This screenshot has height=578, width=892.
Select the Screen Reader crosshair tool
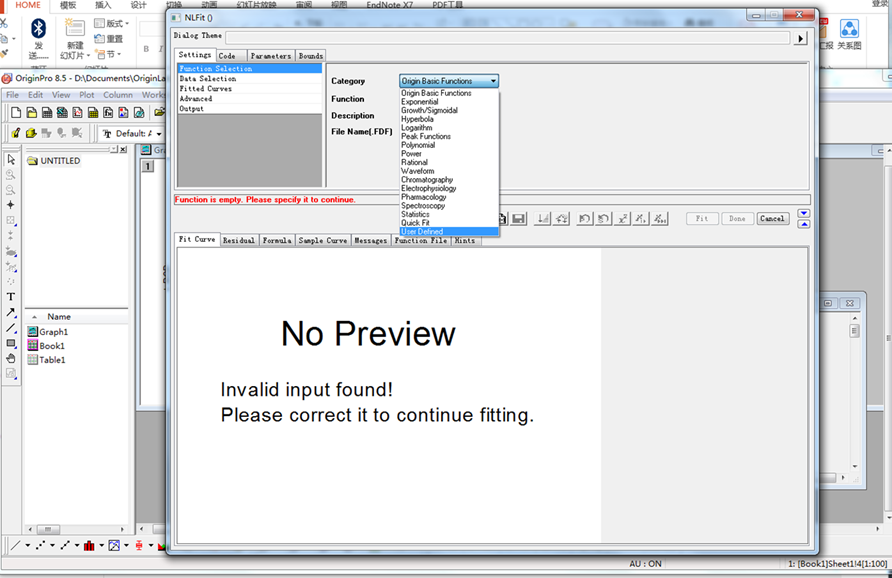[11, 205]
